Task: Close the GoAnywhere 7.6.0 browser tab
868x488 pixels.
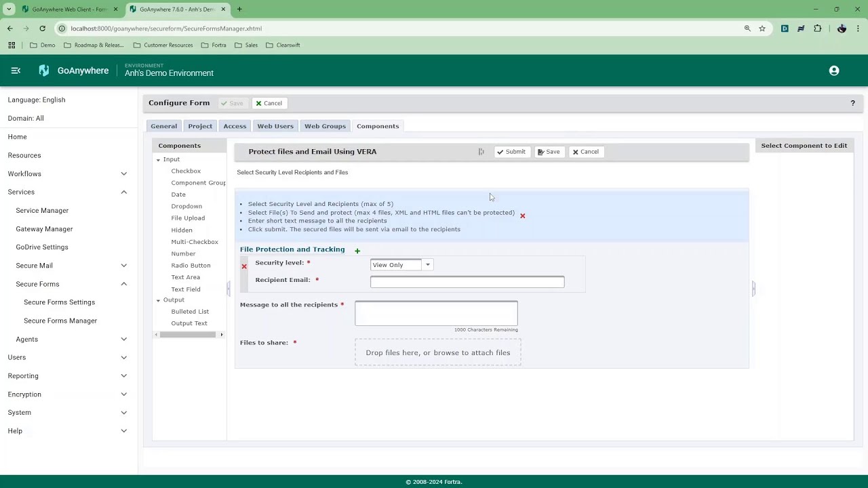Action: pos(223,9)
